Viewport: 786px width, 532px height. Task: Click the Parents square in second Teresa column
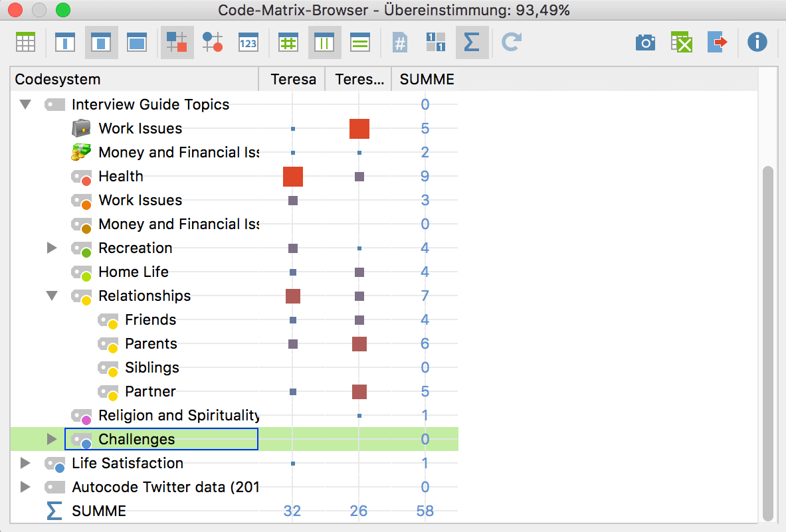click(x=359, y=344)
